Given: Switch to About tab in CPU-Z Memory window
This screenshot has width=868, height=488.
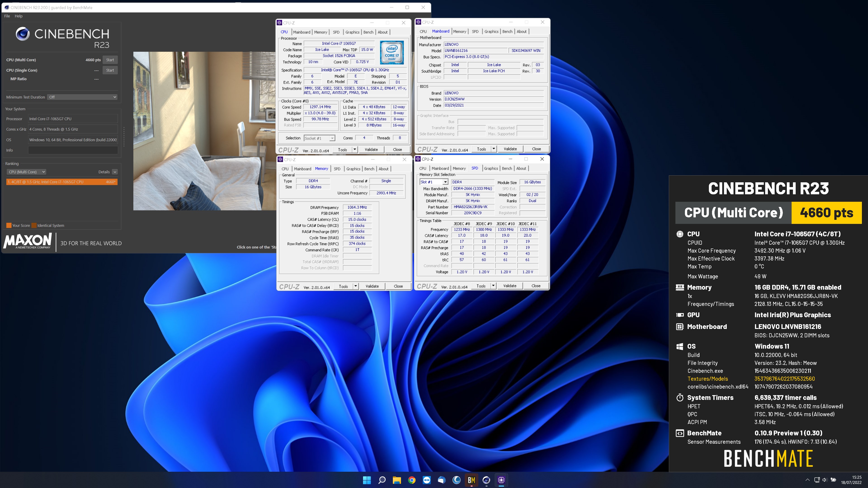Looking at the screenshot, I should click(x=383, y=169).
